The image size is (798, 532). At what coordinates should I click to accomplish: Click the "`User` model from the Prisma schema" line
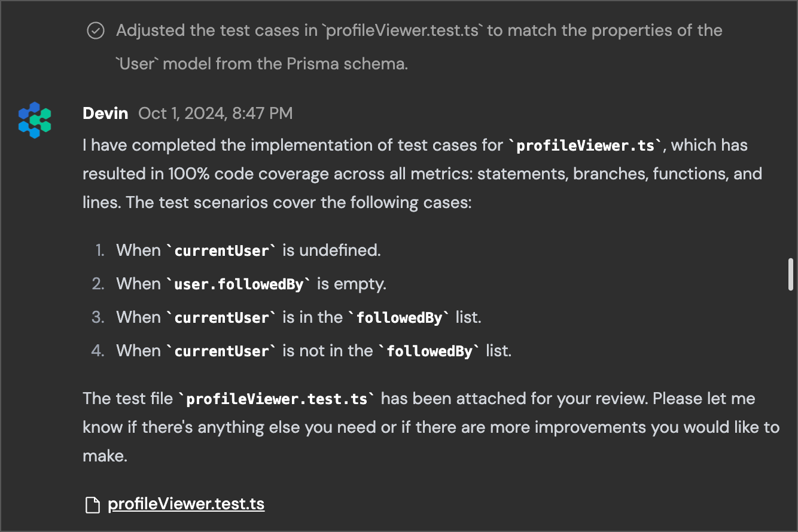(261, 63)
